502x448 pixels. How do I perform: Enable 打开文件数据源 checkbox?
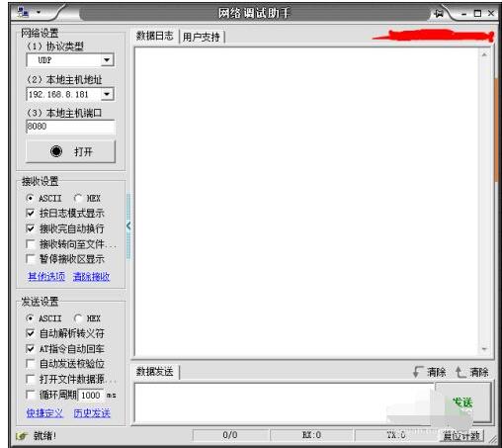pyautogui.click(x=31, y=379)
